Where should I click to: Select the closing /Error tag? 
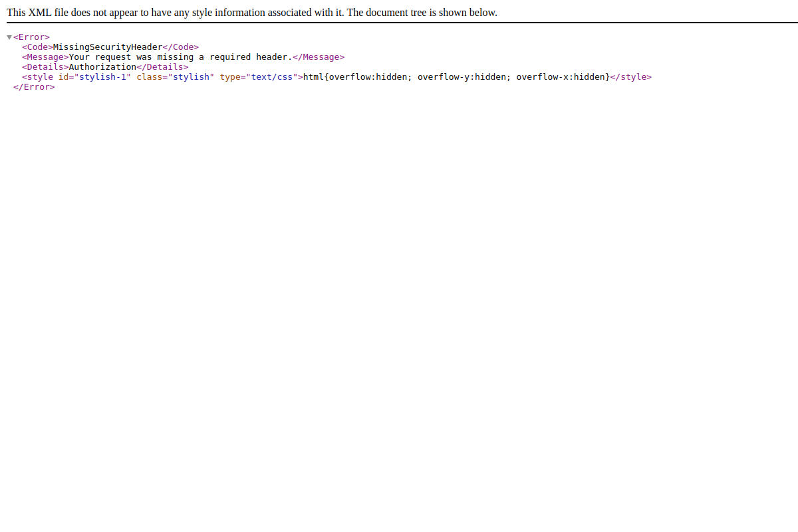pyautogui.click(x=34, y=87)
